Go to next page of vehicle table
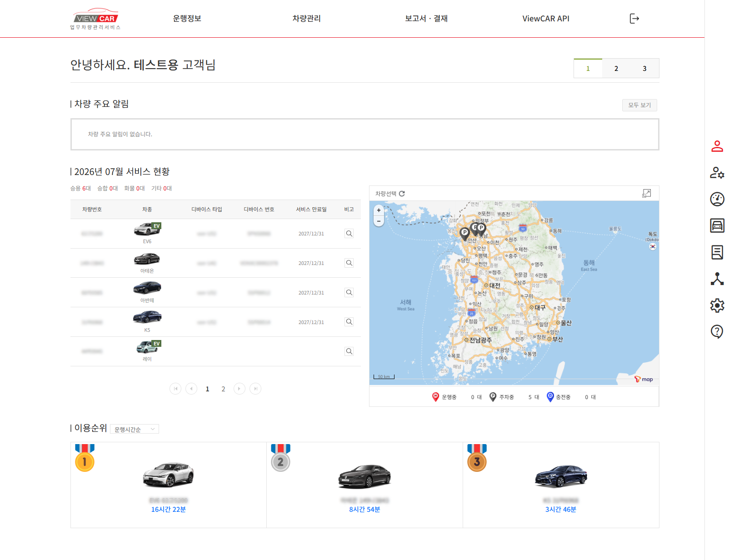The height and width of the screenshot is (560, 729). coord(240,389)
